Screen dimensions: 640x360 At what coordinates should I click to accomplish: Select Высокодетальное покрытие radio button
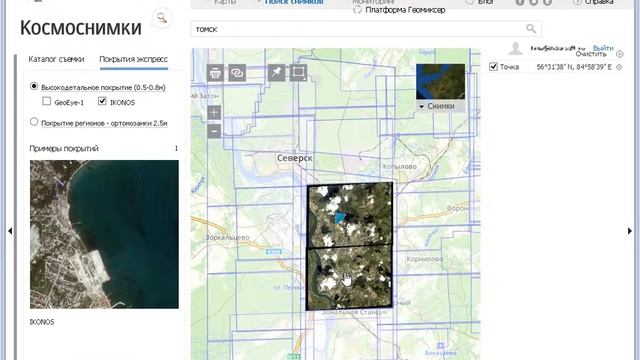click(34, 87)
